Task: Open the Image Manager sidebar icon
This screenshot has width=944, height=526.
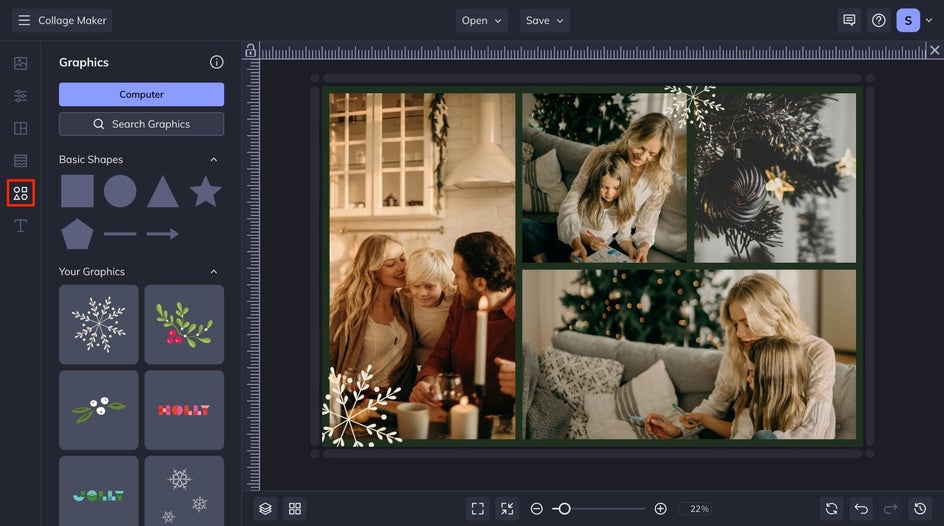Action: pos(20,63)
